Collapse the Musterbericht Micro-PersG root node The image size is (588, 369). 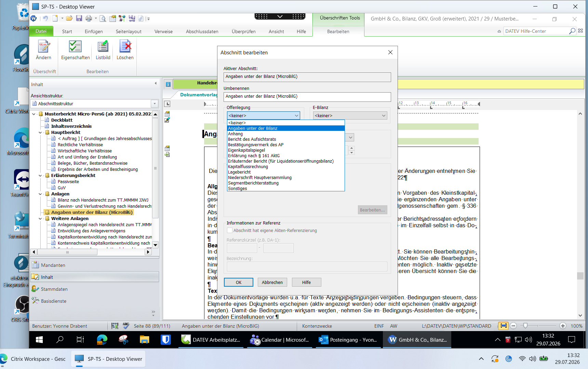coord(34,114)
